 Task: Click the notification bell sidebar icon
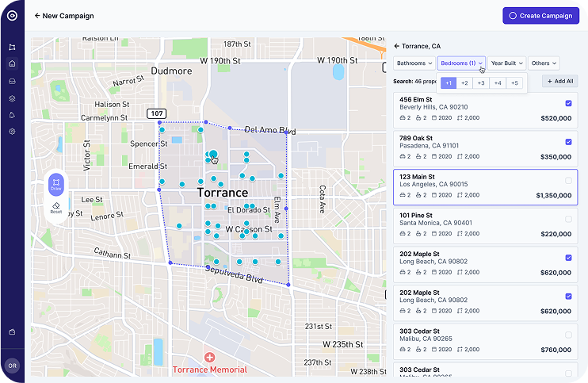pyautogui.click(x=12, y=115)
